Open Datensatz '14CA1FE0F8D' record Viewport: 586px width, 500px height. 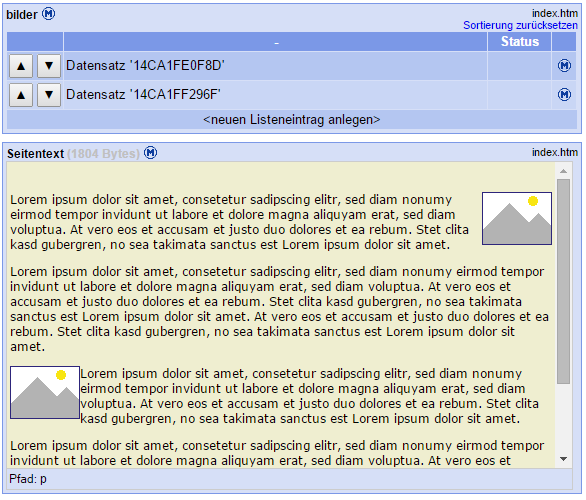click(x=145, y=66)
